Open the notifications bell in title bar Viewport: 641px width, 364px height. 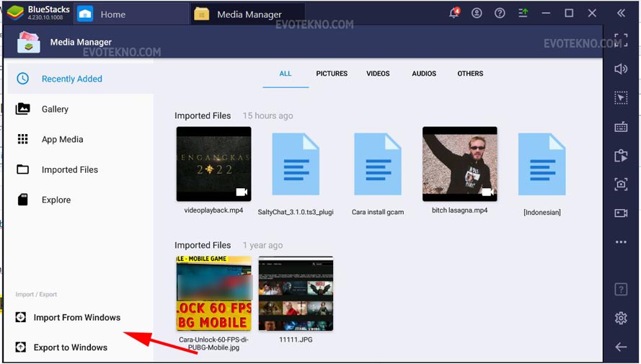[x=454, y=13]
